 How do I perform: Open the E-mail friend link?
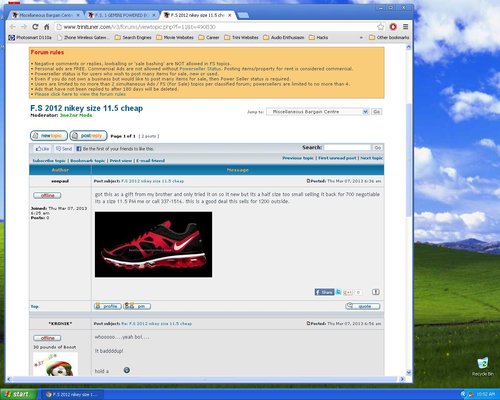(150, 161)
